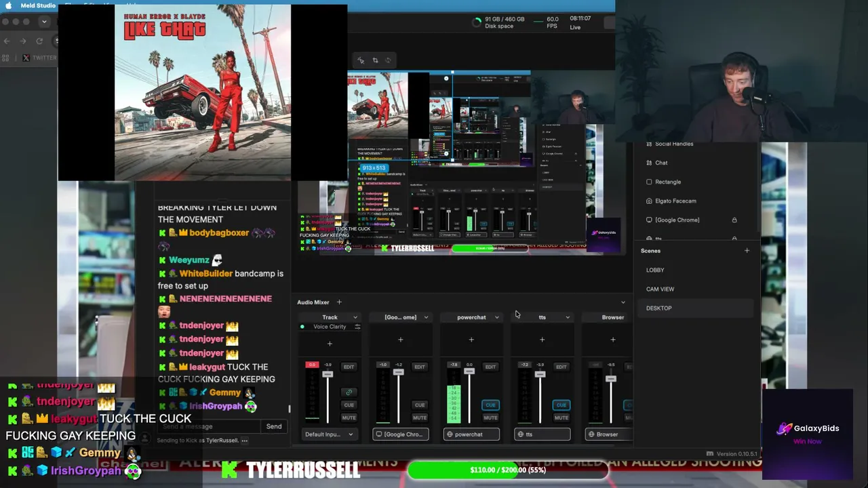Click the rotate tool in canvas toolbar
Image resolution: width=868 pixels, height=488 pixels.
(x=388, y=60)
